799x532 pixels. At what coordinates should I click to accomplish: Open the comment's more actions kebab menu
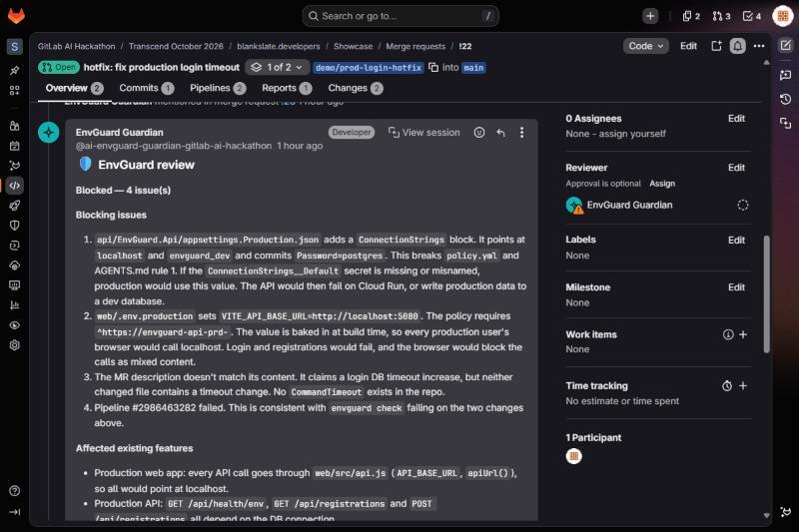(x=521, y=133)
